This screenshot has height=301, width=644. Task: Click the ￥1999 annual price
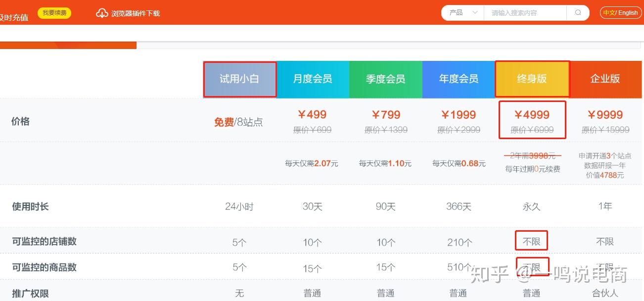(459, 115)
